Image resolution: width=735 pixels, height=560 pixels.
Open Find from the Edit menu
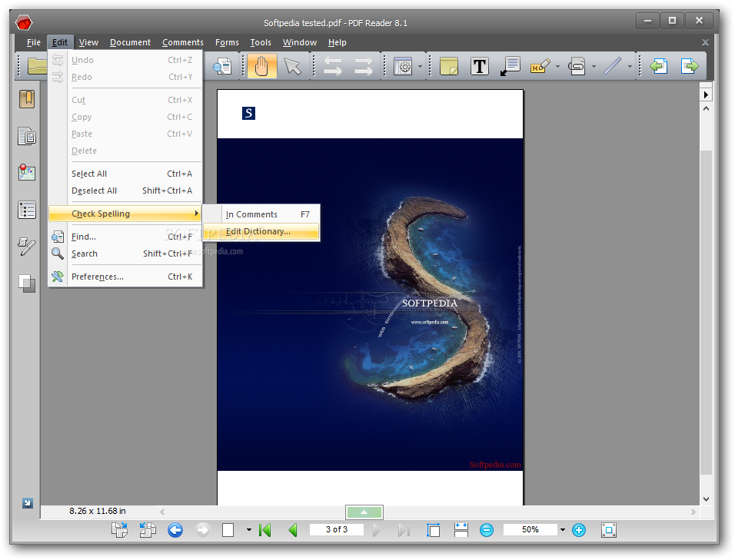(125, 237)
